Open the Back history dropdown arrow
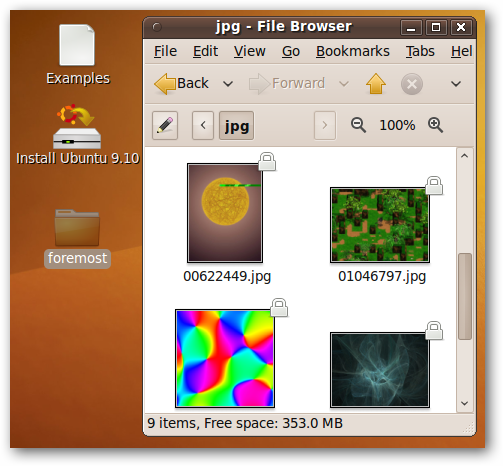Image resolution: width=503 pixels, height=466 pixels. coord(228,84)
